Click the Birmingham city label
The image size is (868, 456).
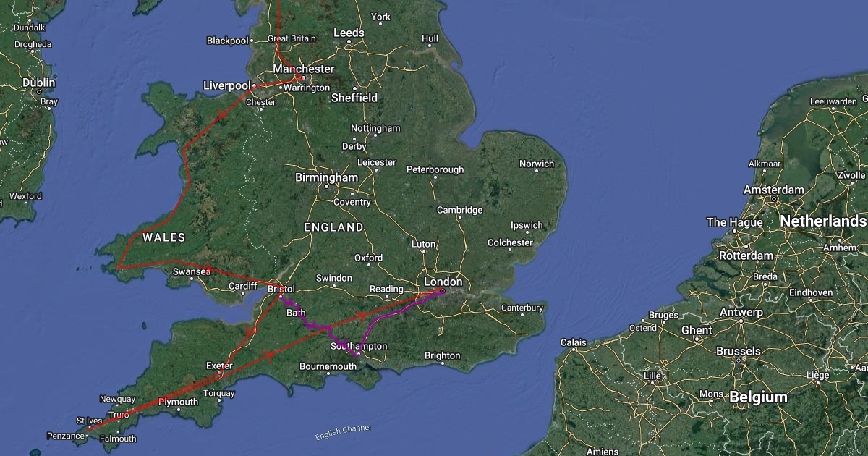pos(326,177)
